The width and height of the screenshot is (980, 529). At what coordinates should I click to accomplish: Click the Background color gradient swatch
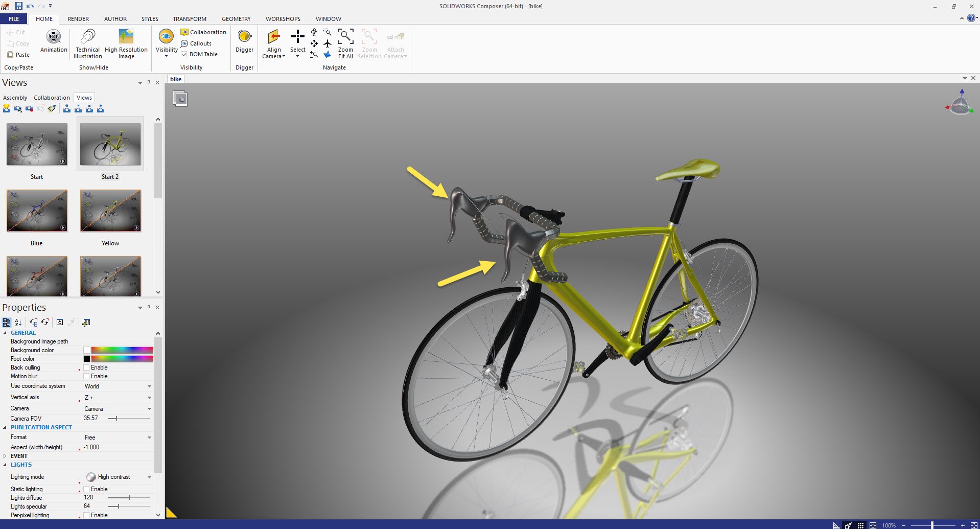122,350
